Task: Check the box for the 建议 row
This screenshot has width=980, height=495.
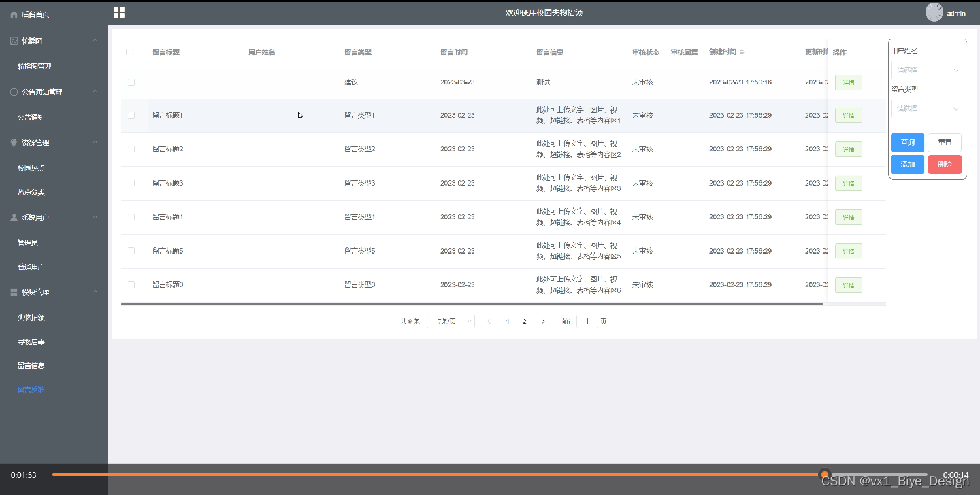Action: (131, 82)
